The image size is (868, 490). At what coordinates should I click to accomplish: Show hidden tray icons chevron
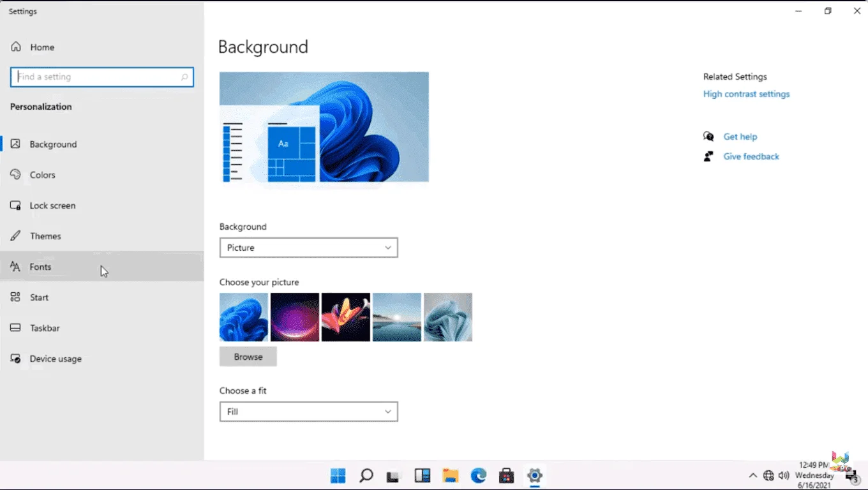(x=753, y=475)
